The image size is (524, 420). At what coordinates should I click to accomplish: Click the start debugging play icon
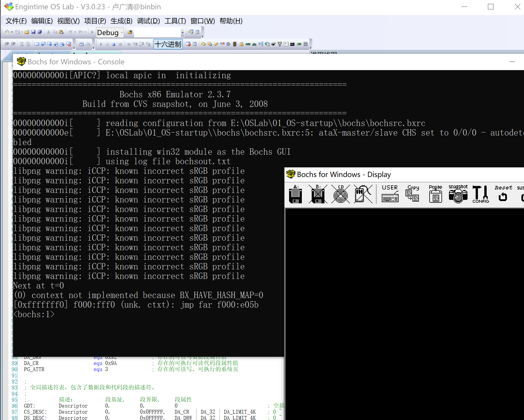[101, 44]
